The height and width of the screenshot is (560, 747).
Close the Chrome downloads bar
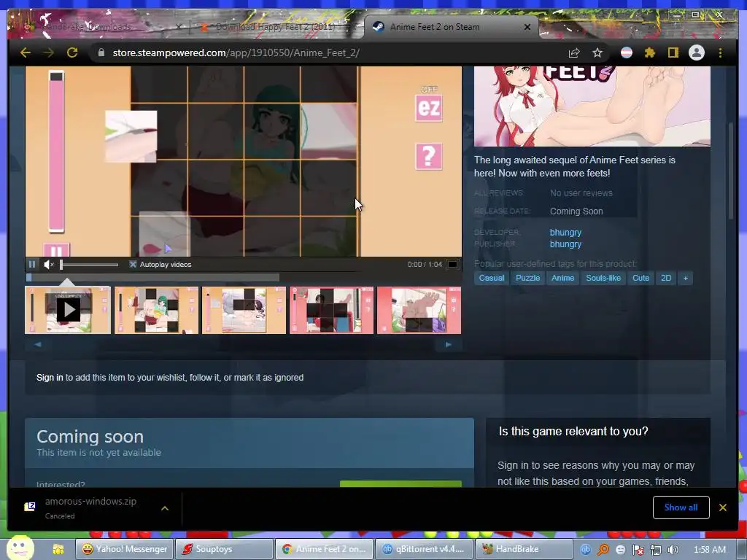coord(723,507)
